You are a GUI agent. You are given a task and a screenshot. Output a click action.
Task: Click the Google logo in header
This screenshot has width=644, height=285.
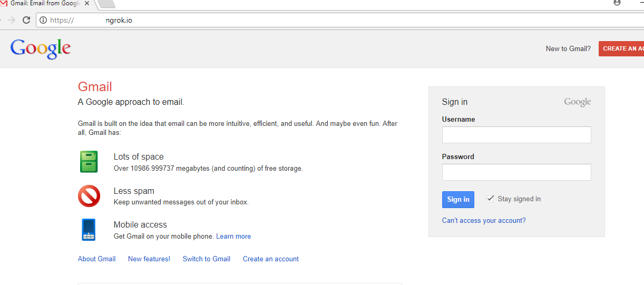41,48
